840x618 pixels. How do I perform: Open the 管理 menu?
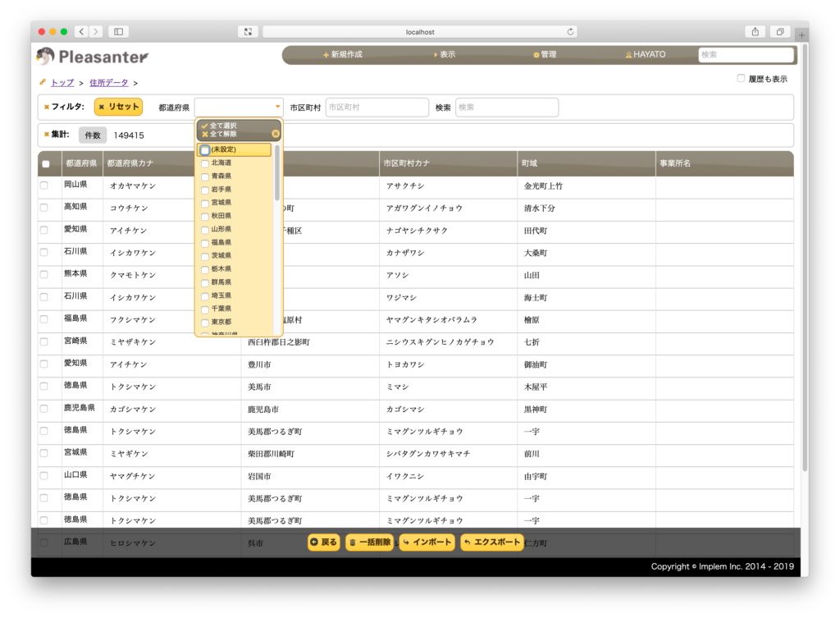(x=546, y=55)
